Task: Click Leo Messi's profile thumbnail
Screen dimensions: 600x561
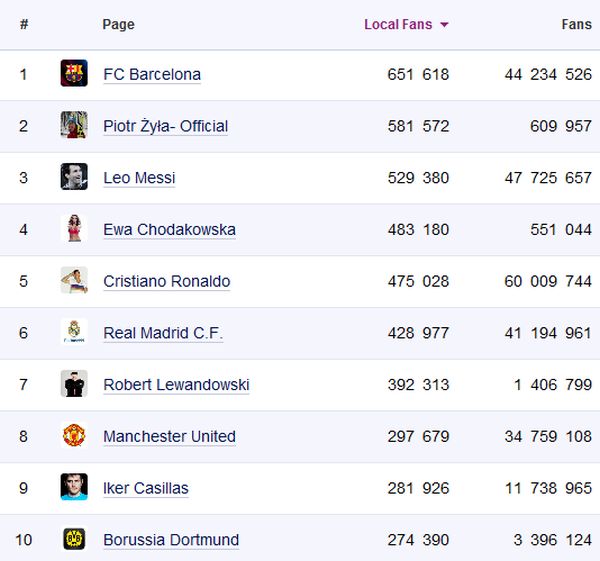Action: (x=74, y=177)
